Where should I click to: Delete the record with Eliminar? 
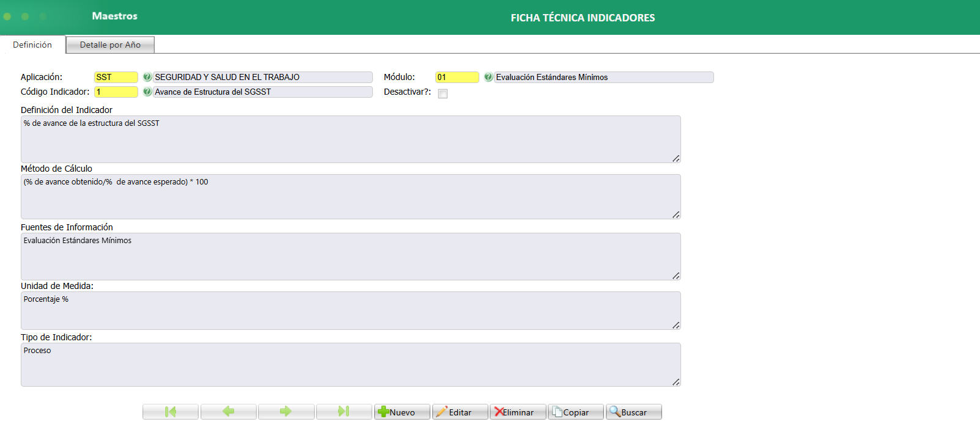tap(518, 412)
